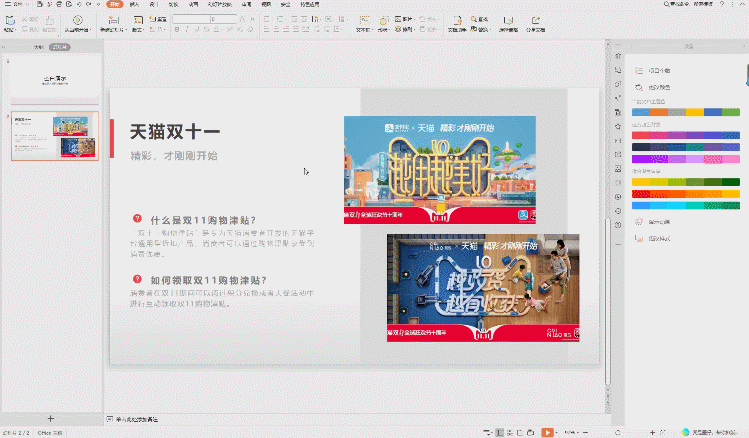Click the notes placeholder below the slide

tap(138, 418)
